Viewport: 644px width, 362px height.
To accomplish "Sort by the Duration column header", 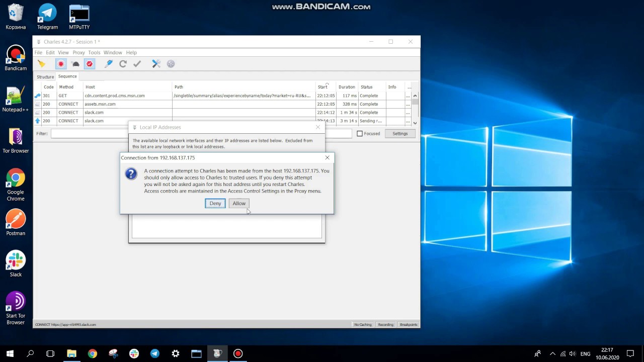I will [x=347, y=87].
